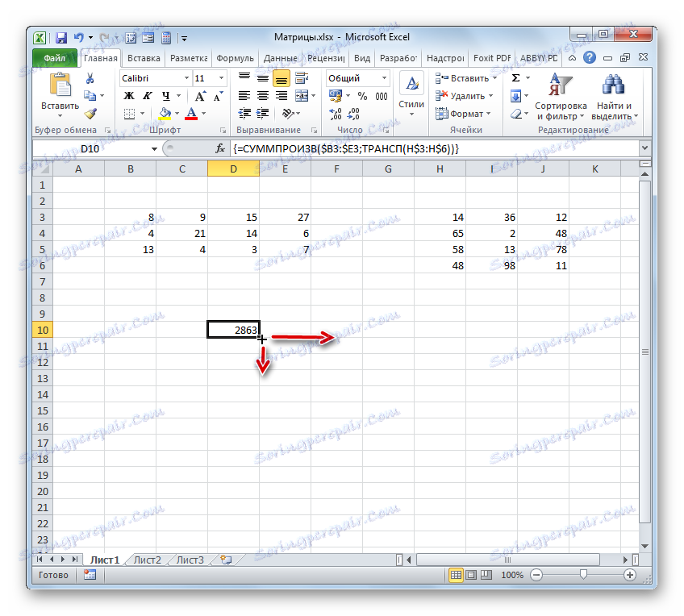Click the cell borders icon

pos(129,114)
